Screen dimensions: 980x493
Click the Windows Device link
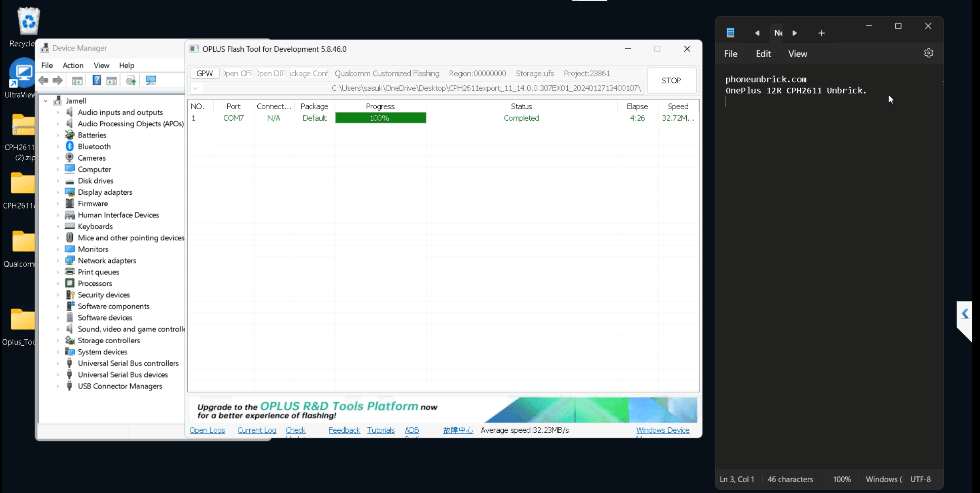[x=663, y=430]
